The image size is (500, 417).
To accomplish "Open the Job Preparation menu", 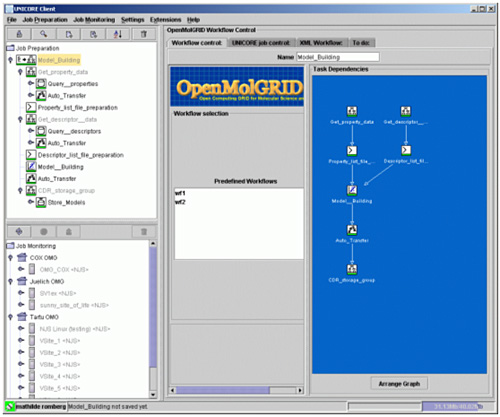I will (x=45, y=20).
